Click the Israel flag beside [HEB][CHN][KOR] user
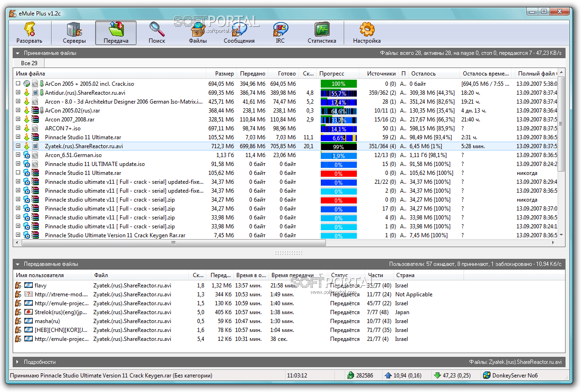The width and height of the screenshot is (581, 392). coord(29,330)
